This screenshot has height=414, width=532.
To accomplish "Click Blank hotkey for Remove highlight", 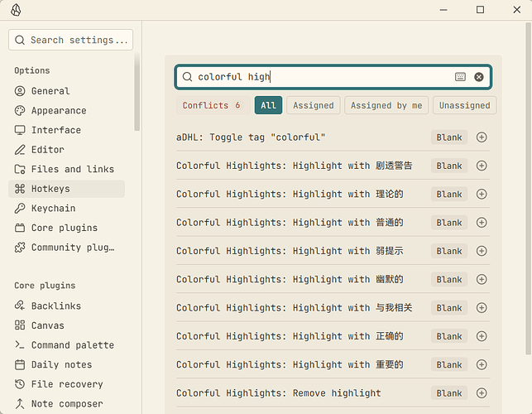I will coord(449,393).
